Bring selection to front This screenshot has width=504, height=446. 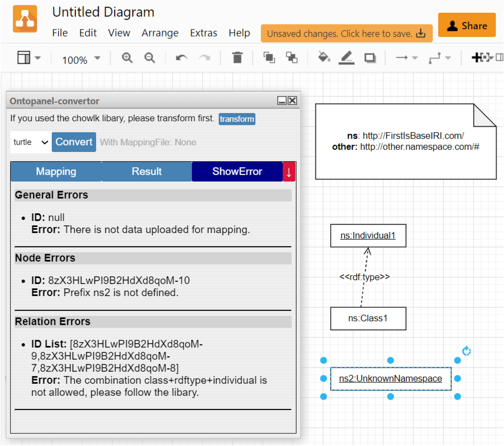[269, 58]
